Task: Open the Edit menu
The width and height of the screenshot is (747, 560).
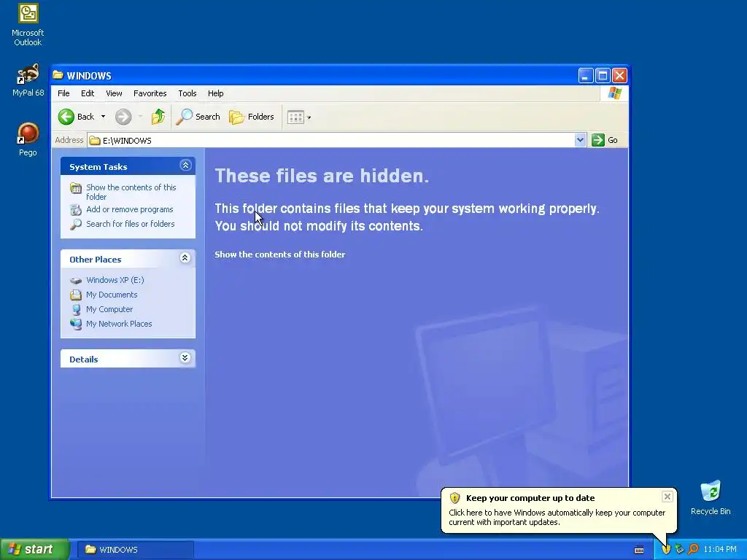Action: coord(88,93)
